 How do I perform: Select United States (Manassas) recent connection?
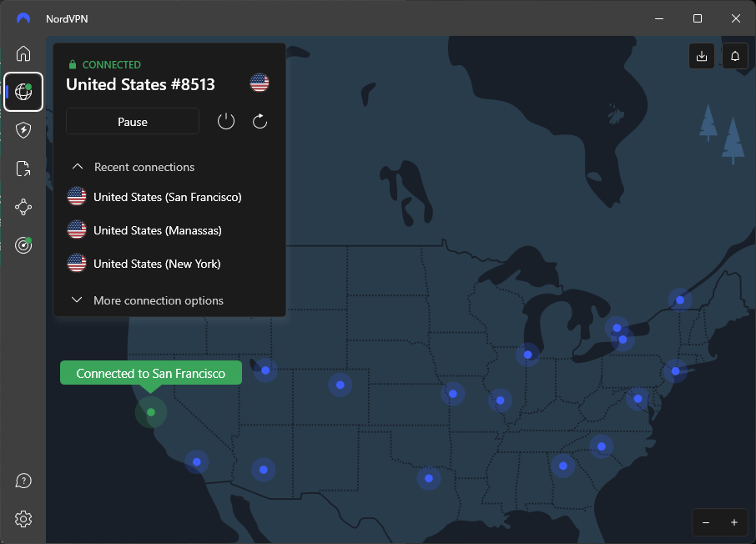tap(169, 230)
